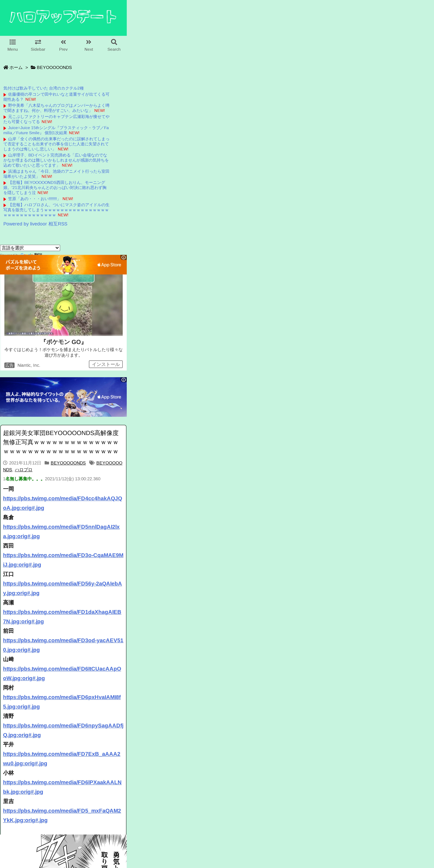Open 【悲報】ハロプロさん マスク姿 article link
This screenshot has height=868, width=434.
point(56,210)
